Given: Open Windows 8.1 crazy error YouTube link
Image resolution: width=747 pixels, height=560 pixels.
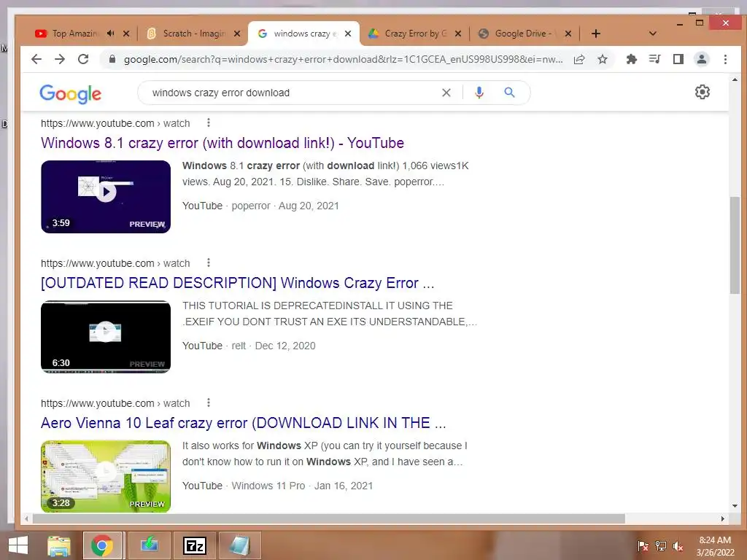Looking at the screenshot, I should (222, 143).
